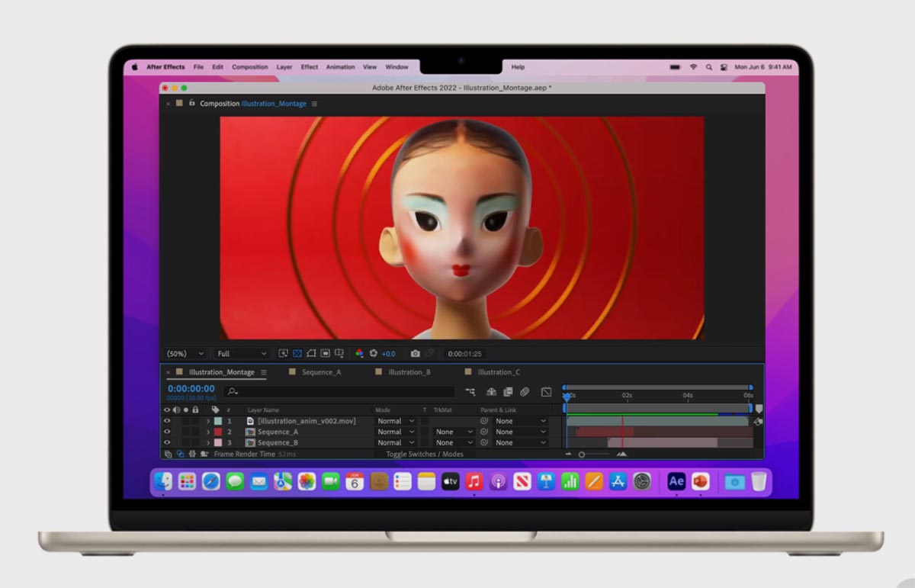The image size is (915, 588).
Task: Click the zoom out mountain icon in timeline
Action: pos(567,454)
